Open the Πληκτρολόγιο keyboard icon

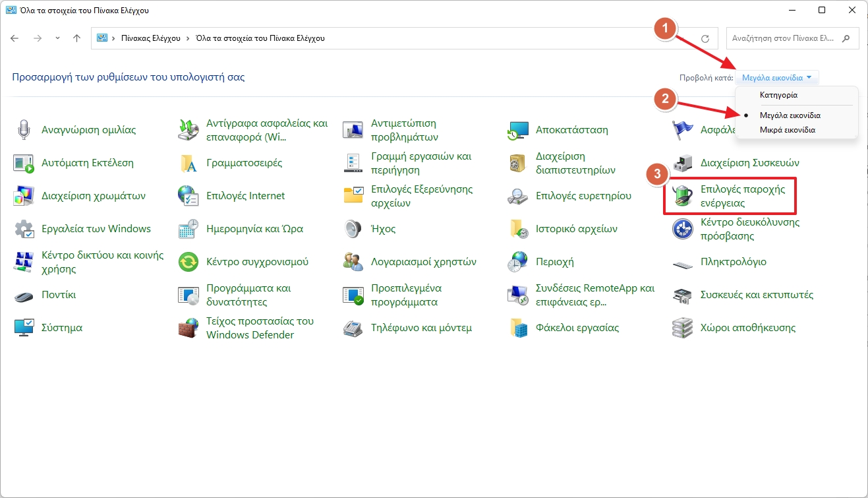pyautogui.click(x=682, y=263)
